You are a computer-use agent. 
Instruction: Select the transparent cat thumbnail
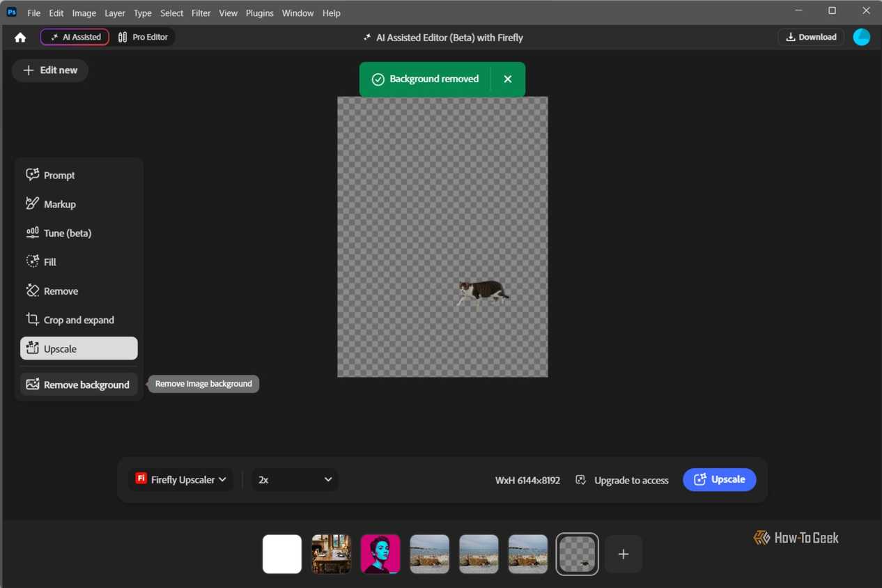click(578, 554)
